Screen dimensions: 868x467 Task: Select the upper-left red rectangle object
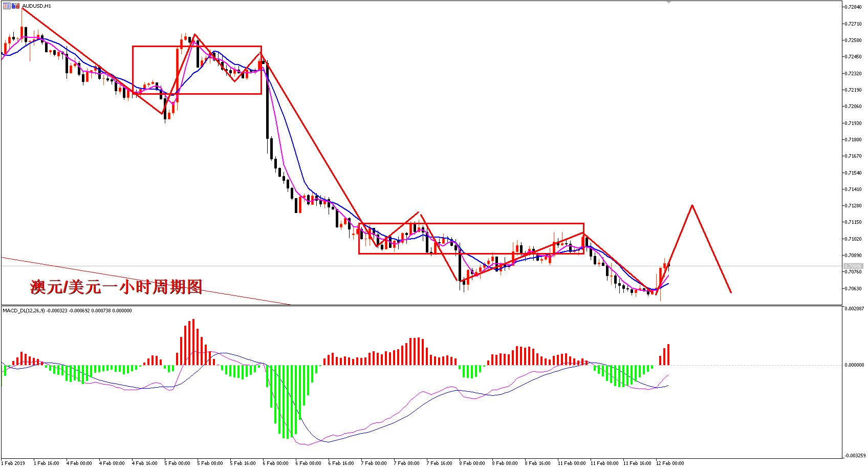coord(197,70)
